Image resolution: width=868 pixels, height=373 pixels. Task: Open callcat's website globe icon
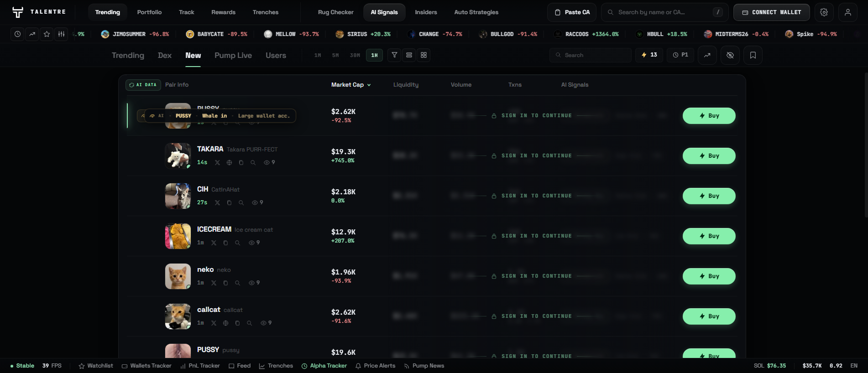(x=225, y=323)
